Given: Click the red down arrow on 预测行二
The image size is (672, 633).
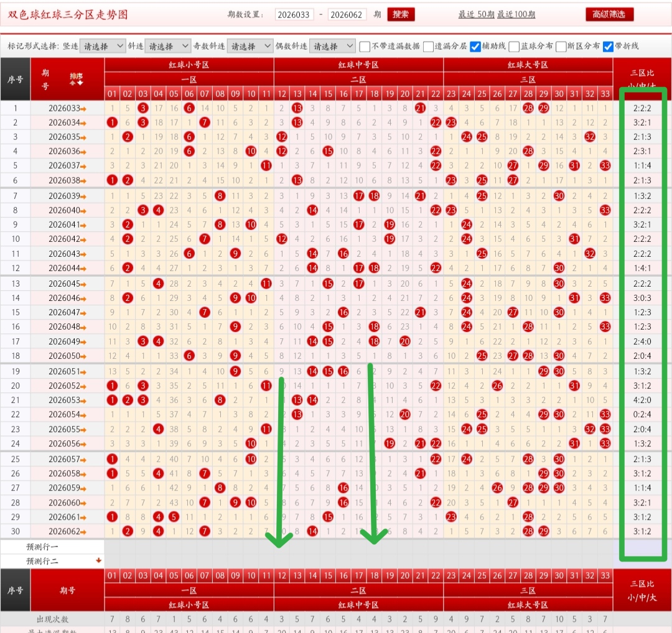Looking at the screenshot, I should point(98,560).
